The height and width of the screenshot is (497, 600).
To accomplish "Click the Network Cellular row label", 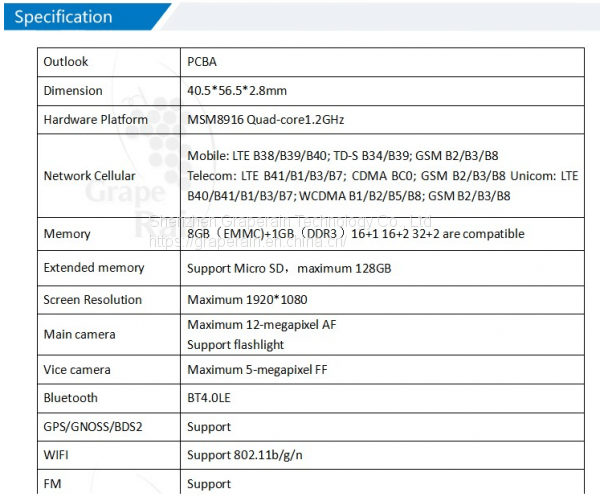I will (89, 176).
